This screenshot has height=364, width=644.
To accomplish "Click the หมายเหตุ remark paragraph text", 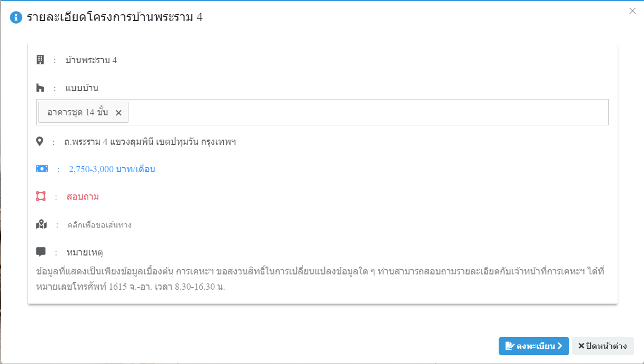I will (320, 279).
